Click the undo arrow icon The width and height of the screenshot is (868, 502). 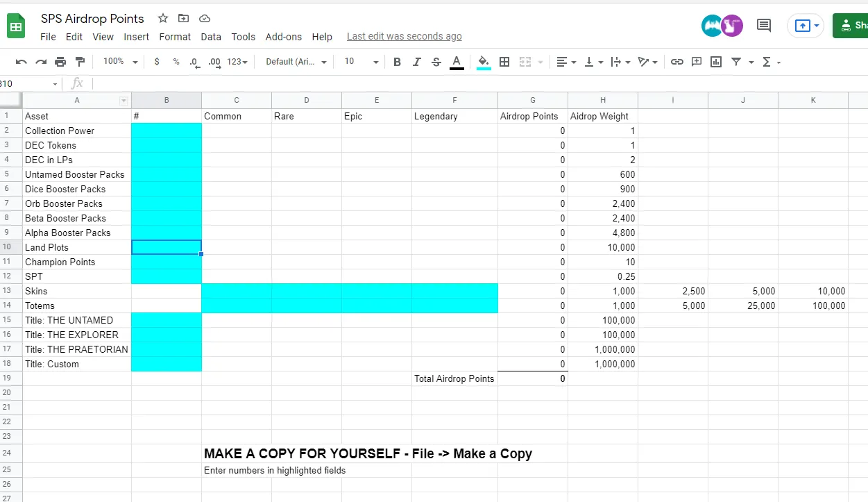[x=22, y=62]
